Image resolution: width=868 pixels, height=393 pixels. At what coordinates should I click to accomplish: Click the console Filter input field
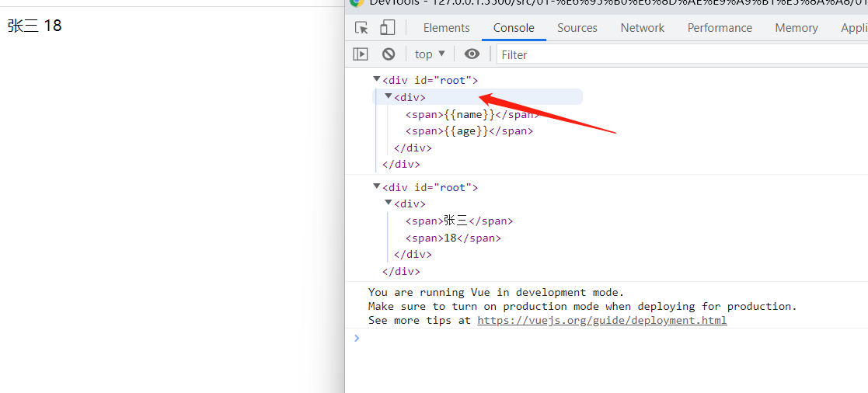tap(682, 54)
